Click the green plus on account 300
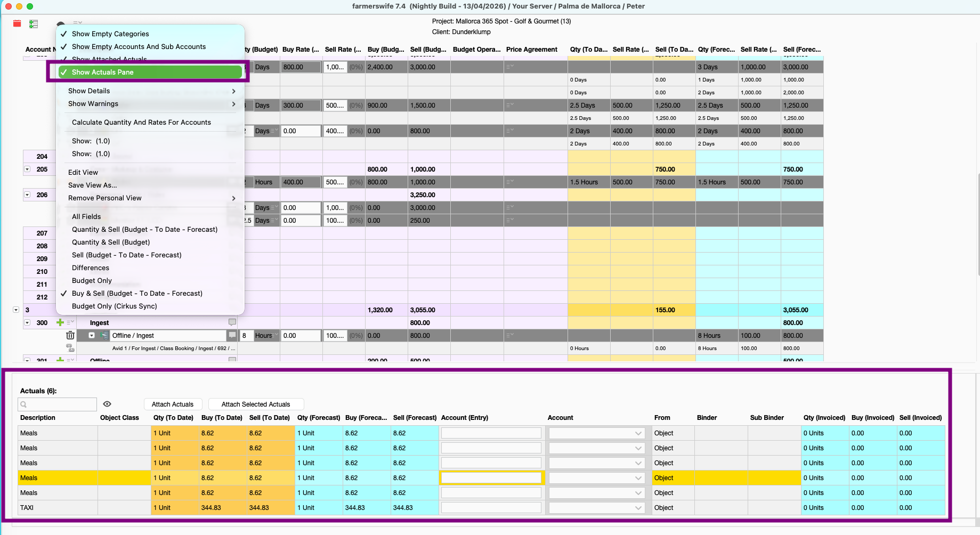Screen dimensions: 980x535 pyautogui.click(x=60, y=322)
